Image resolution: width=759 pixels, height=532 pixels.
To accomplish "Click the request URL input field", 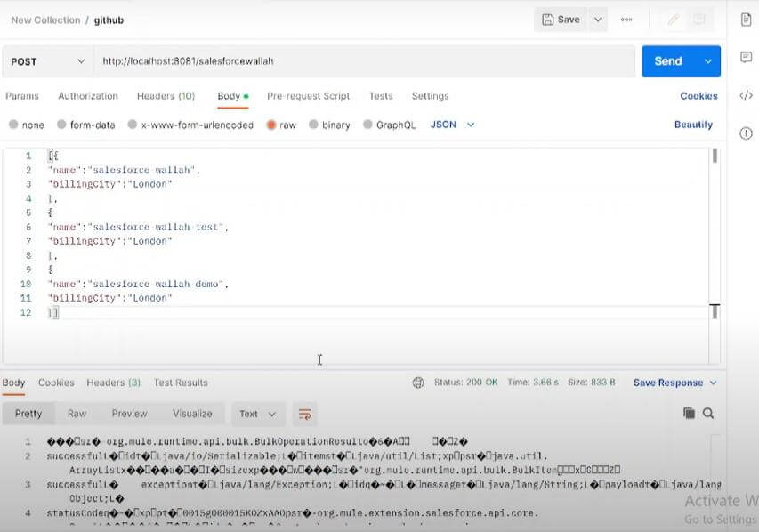I will (363, 61).
